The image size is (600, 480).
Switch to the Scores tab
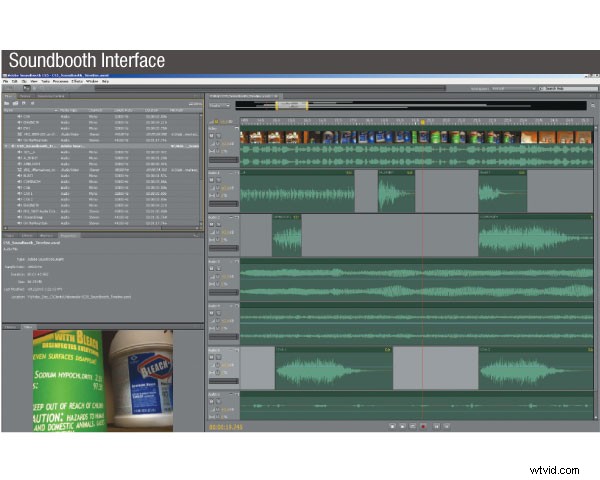tap(25, 96)
